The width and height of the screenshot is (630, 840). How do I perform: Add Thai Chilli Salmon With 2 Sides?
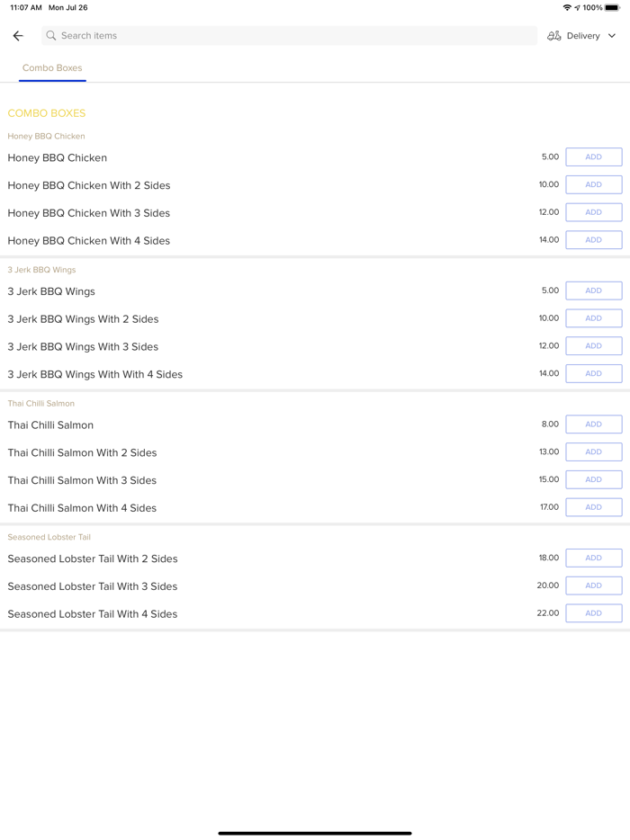pos(593,452)
